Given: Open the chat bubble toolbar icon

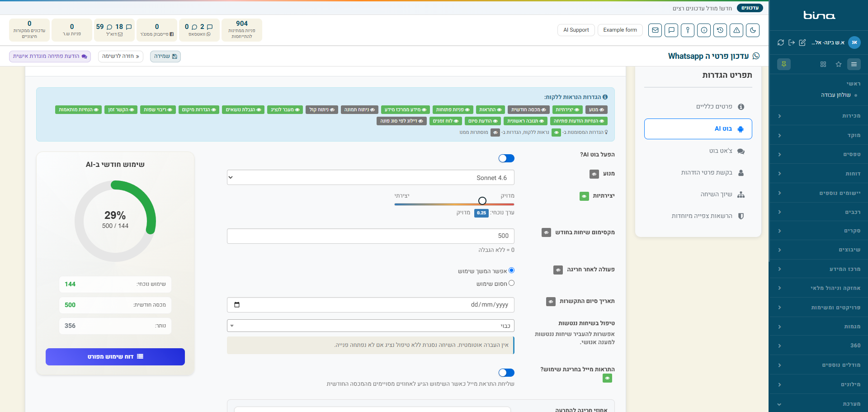Looking at the screenshot, I should [671, 30].
